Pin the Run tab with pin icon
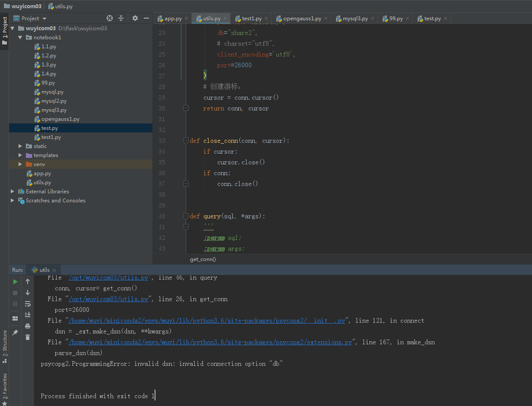The width and height of the screenshot is (532, 406). [15, 333]
